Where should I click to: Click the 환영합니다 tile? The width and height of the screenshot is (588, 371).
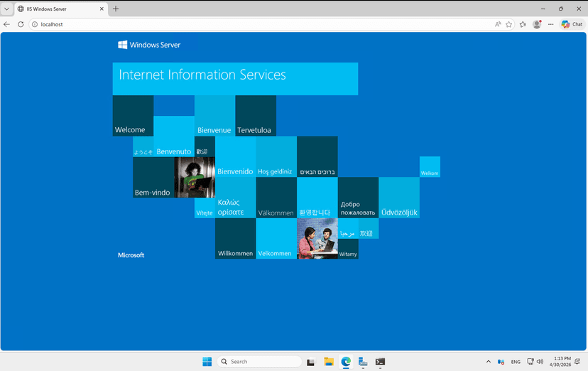[x=317, y=198]
